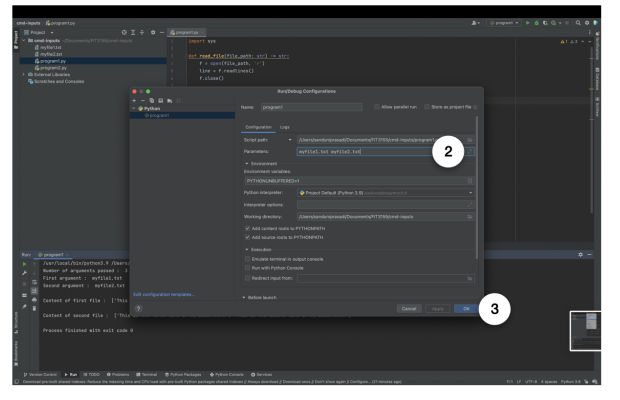Expand all items in the Project panel
The image size is (620, 400).
[x=133, y=32]
